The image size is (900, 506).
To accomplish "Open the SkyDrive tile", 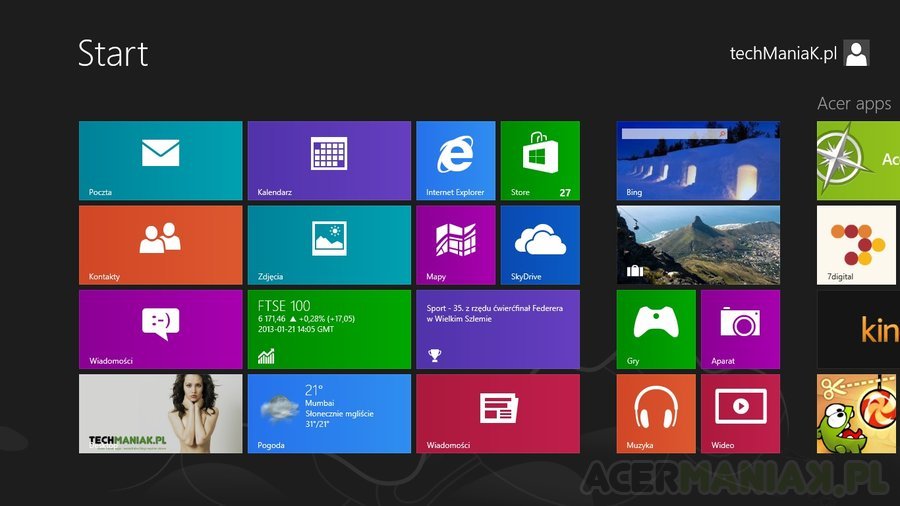I will coord(540,245).
